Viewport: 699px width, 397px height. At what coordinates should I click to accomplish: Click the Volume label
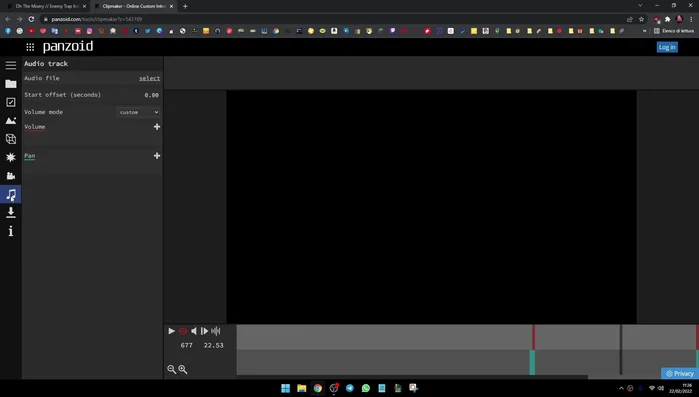pyautogui.click(x=35, y=127)
